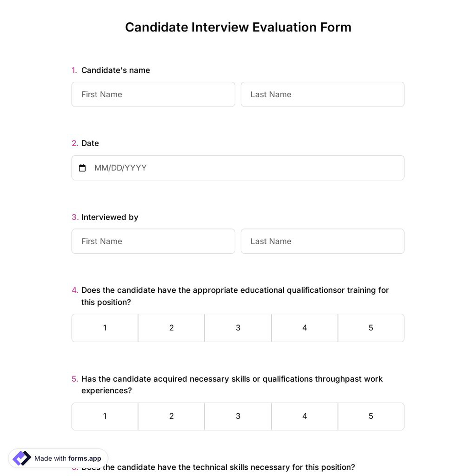Click the candidate's First Name field
This screenshot has width=476, height=476.
153,94
